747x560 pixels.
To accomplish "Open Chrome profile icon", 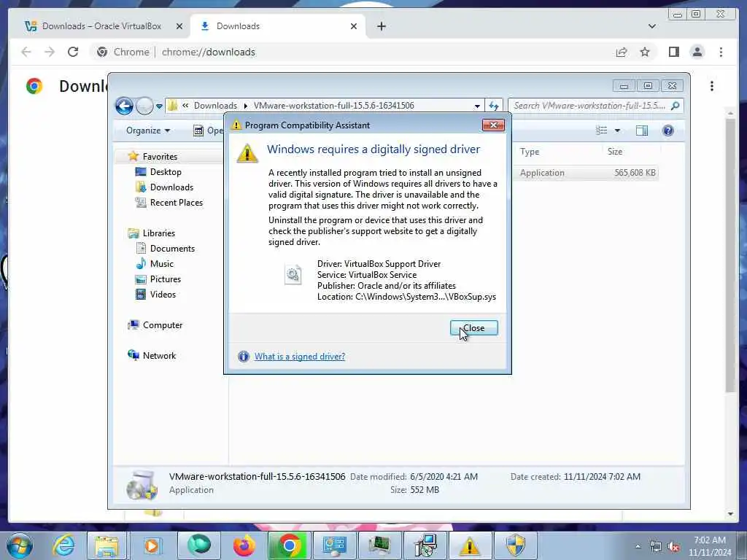I will pyautogui.click(x=697, y=52).
